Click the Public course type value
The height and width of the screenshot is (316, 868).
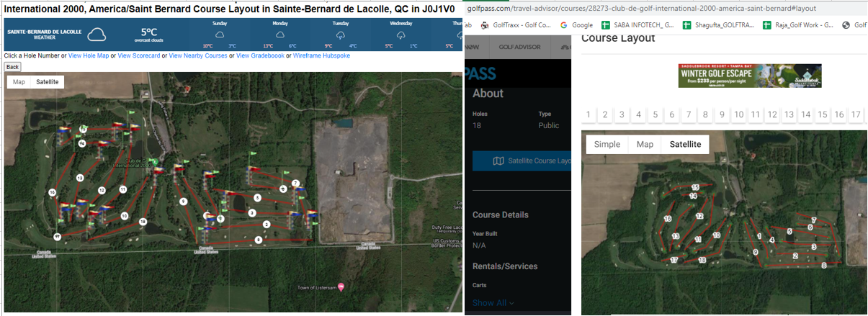[x=549, y=125]
